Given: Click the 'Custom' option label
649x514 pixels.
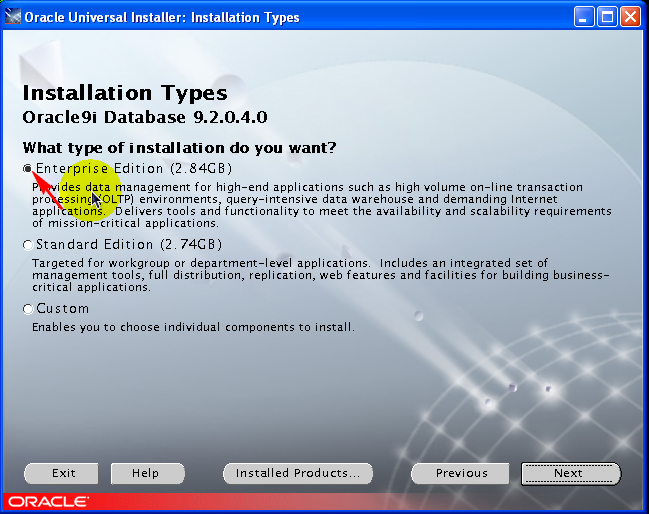Looking at the screenshot, I should [x=62, y=309].
